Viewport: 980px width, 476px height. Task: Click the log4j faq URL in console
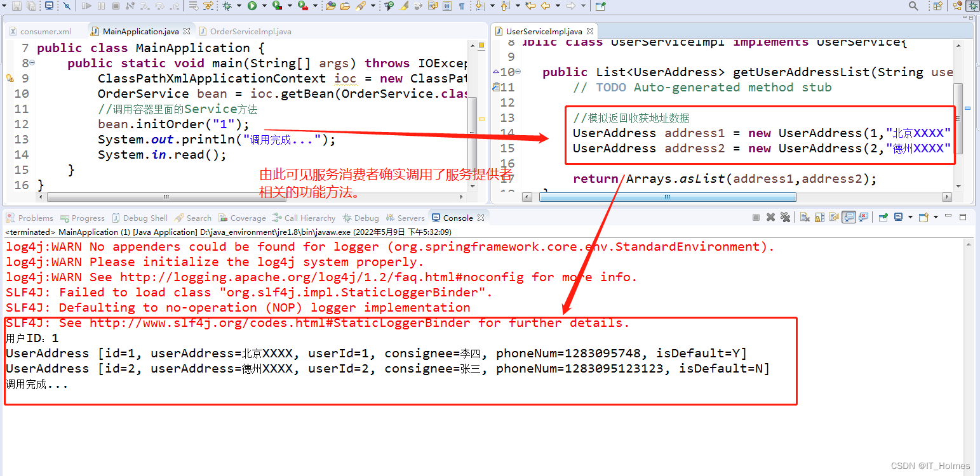322,277
